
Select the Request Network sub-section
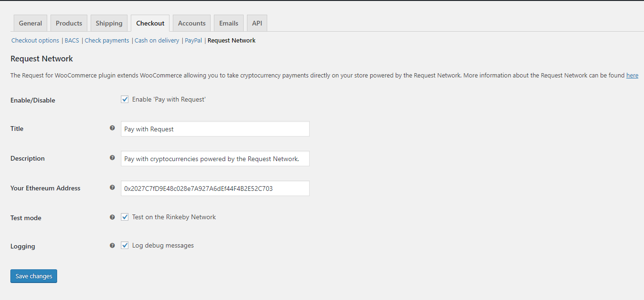click(231, 41)
